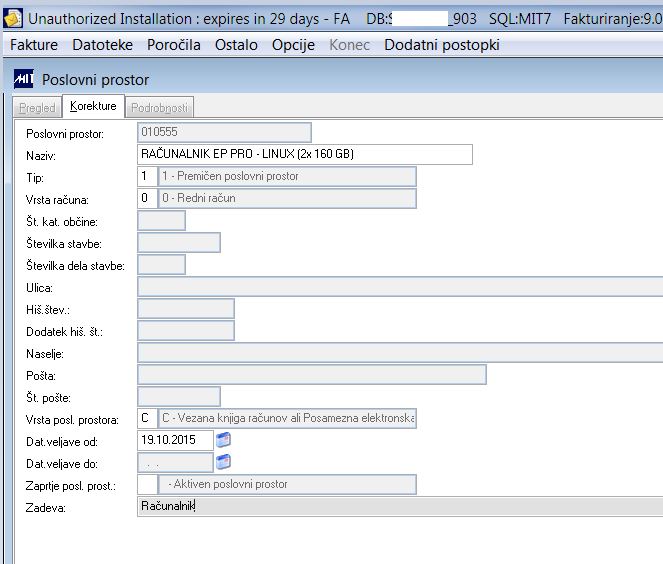Switch to the Pregled tab
The width and height of the screenshot is (663, 564).
coord(38,108)
